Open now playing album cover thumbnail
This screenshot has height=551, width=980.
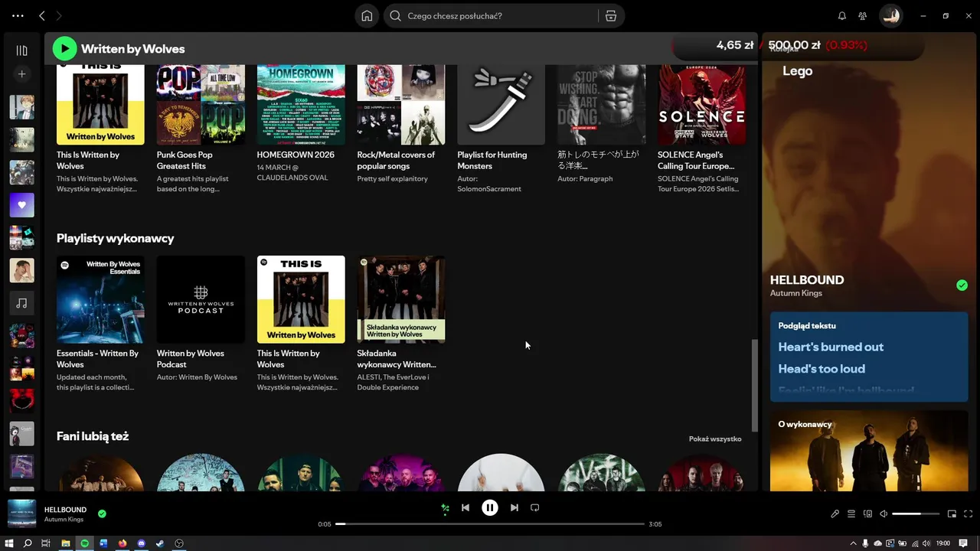click(21, 514)
